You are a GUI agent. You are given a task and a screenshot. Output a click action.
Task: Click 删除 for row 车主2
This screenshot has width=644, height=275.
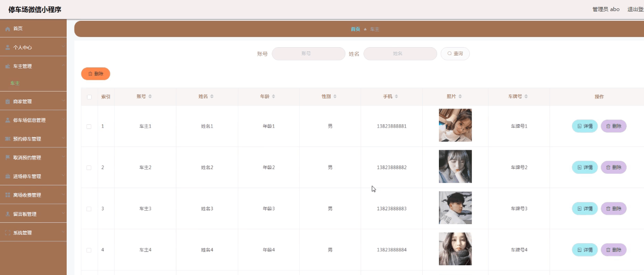point(613,167)
